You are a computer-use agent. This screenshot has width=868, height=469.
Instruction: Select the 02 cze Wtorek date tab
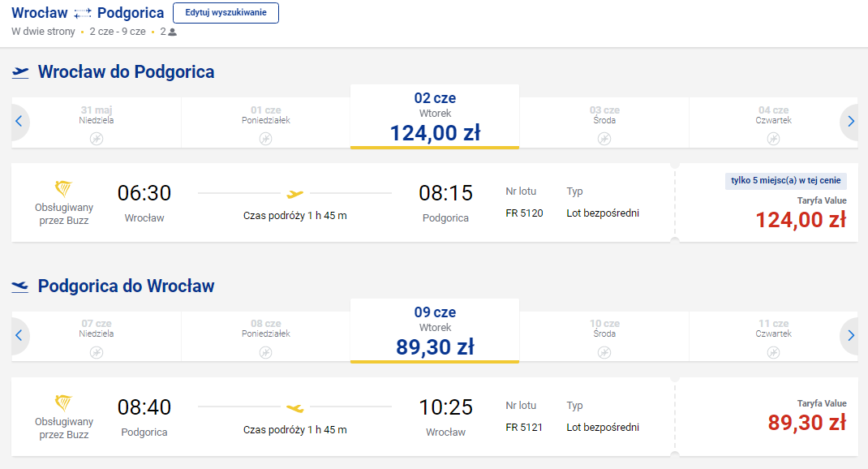click(435, 117)
